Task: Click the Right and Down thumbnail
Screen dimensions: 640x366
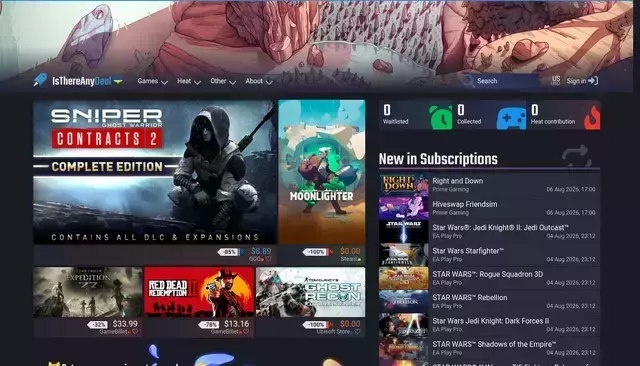Action: [404, 185]
